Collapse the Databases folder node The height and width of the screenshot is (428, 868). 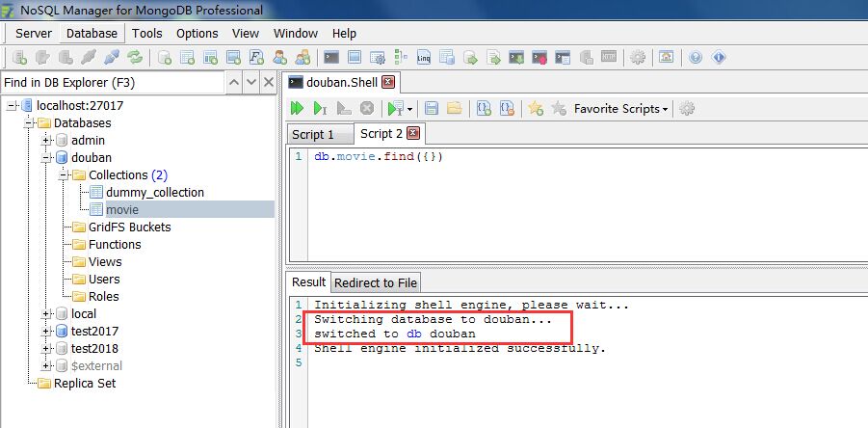(29, 123)
